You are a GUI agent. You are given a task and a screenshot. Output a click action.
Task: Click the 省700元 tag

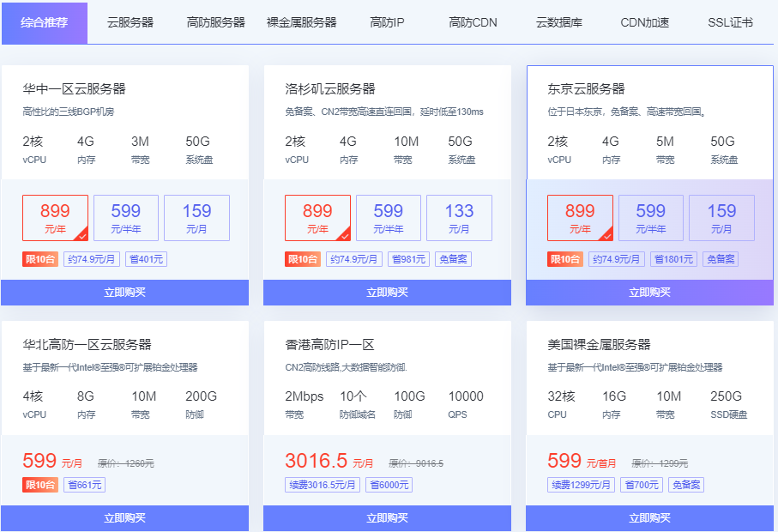point(642,485)
